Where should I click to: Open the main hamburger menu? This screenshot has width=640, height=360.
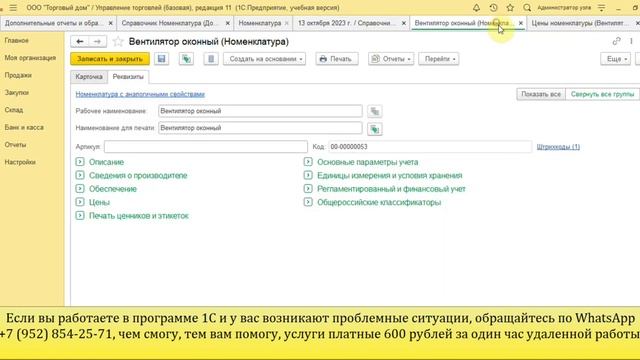13,7
